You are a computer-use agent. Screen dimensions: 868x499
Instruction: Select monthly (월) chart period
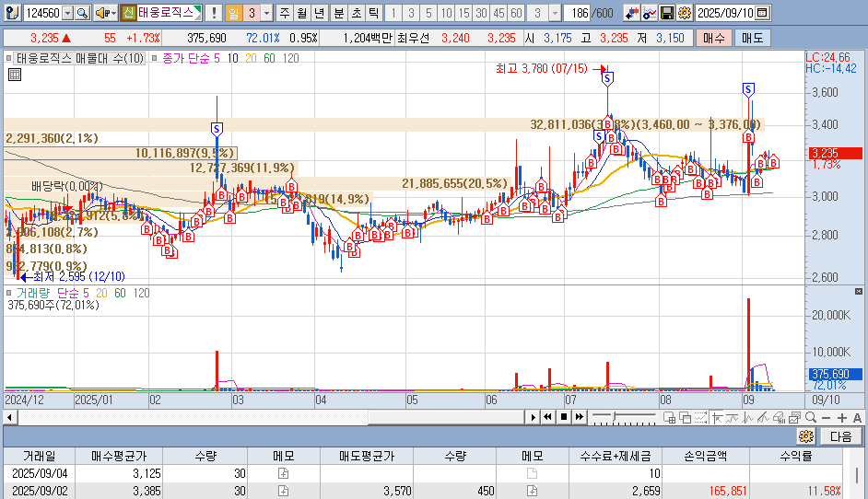tap(301, 13)
